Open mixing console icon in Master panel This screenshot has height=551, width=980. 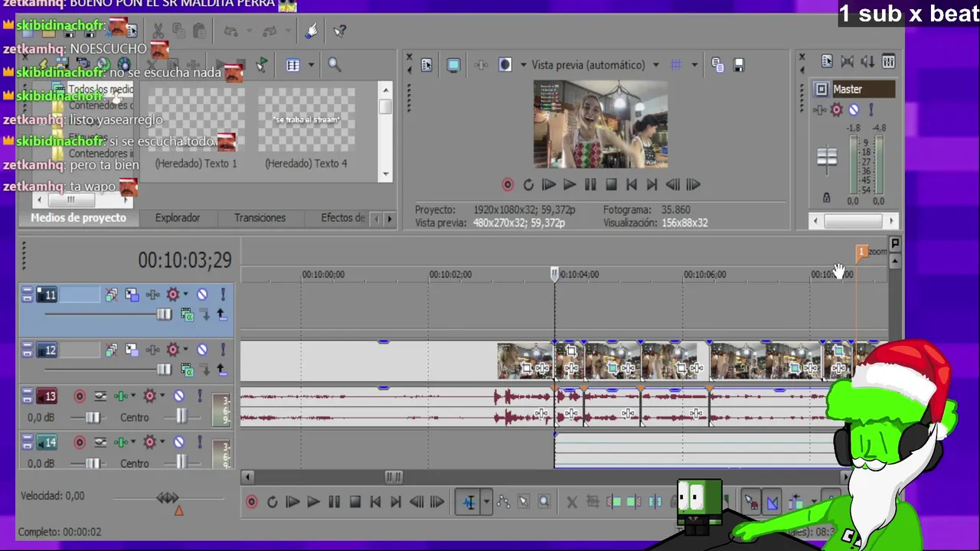coord(888,62)
